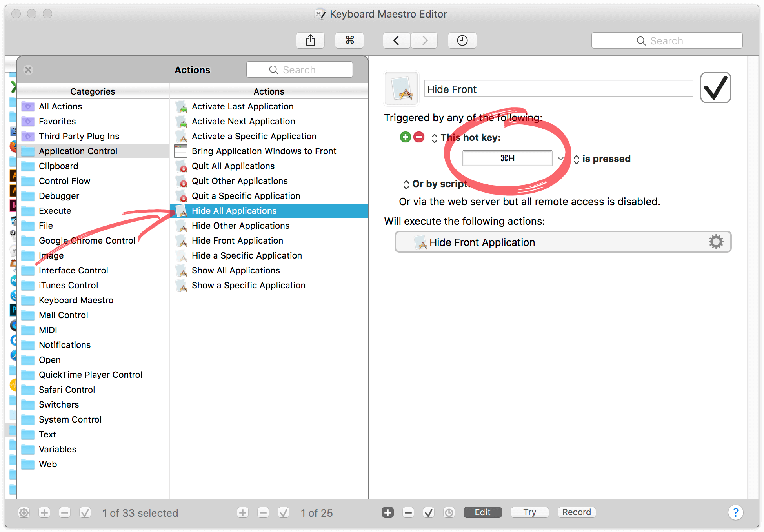
Task: Click the Share toolbar icon
Action: (x=310, y=40)
